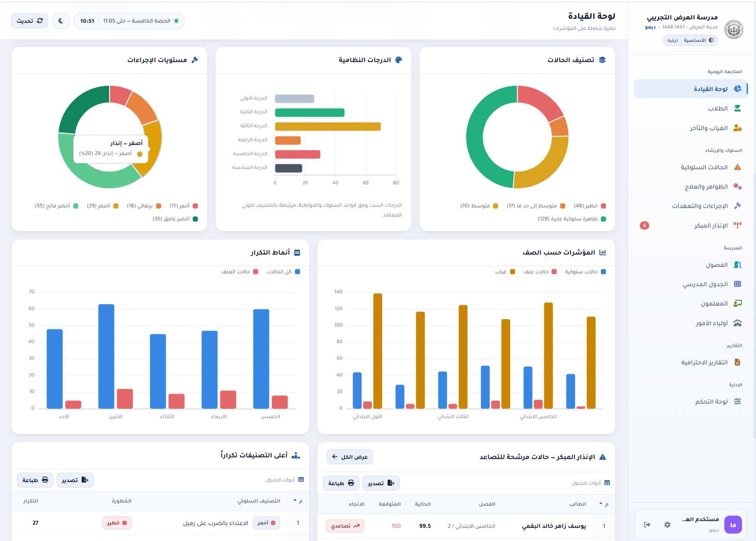Click the user settings gear icon
Viewport: 756px width, 541px height.
coord(667,525)
